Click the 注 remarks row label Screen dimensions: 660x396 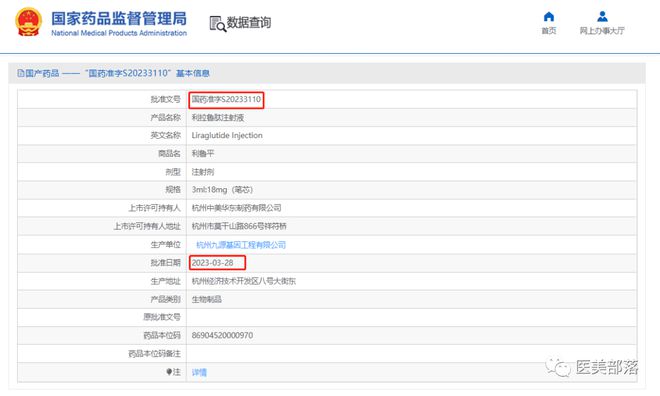pyautogui.click(x=173, y=372)
